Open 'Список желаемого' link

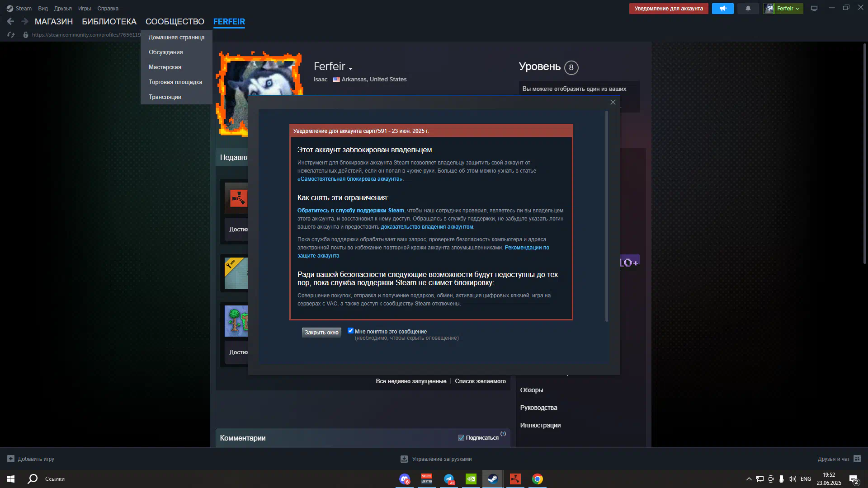coord(480,381)
